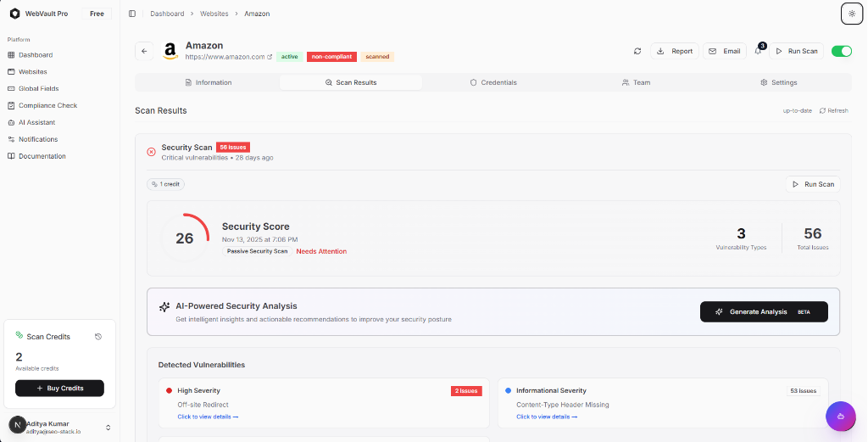This screenshot has width=868, height=442.
Task: Open the external link icon next to amazon.com
Action: [270, 57]
